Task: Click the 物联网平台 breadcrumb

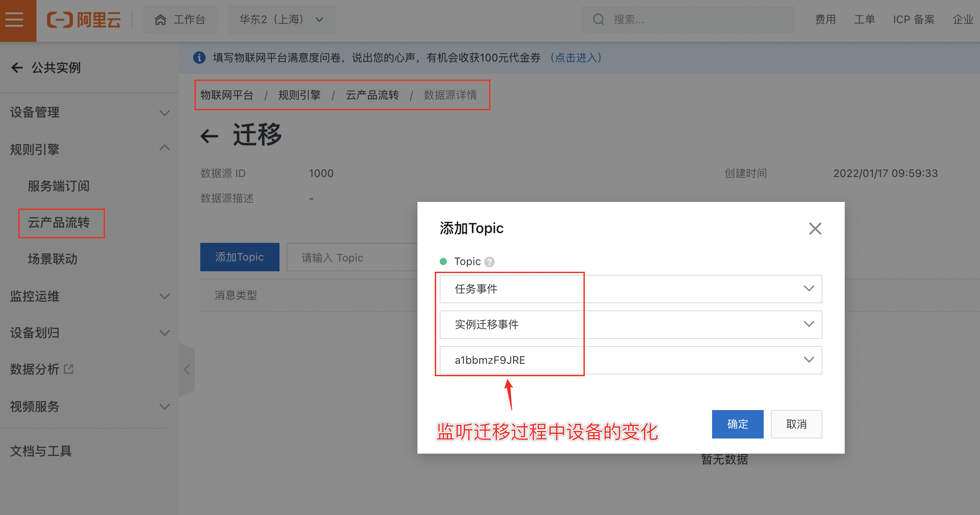Action: 227,95
